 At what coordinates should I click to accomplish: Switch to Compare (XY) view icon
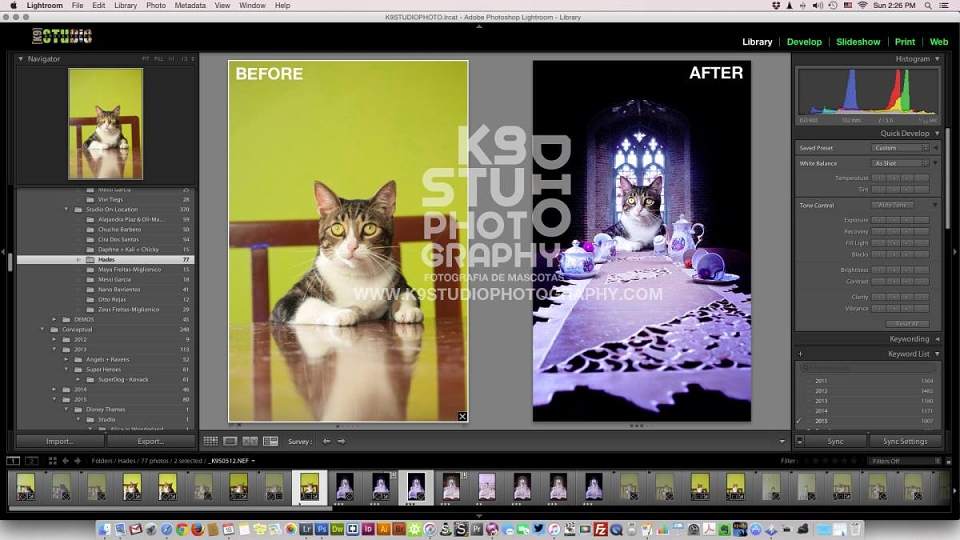pyautogui.click(x=250, y=441)
